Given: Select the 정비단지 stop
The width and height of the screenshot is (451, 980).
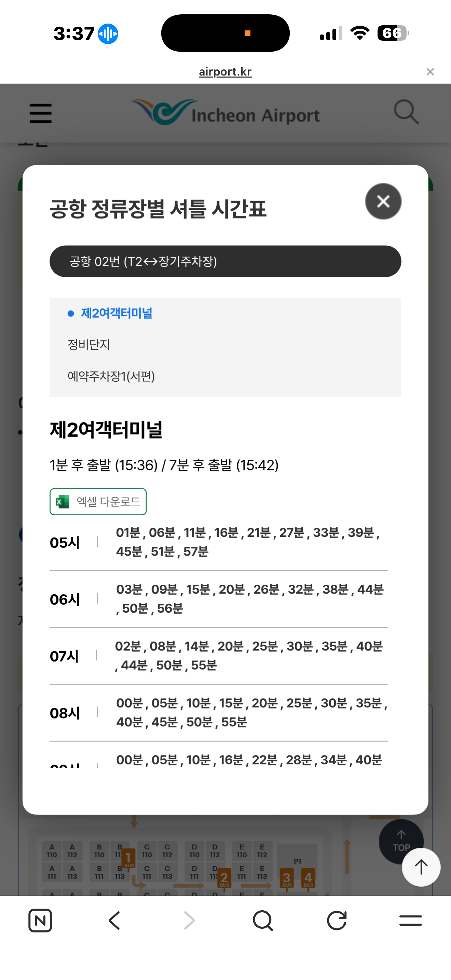Looking at the screenshot, I should point(88,345).
